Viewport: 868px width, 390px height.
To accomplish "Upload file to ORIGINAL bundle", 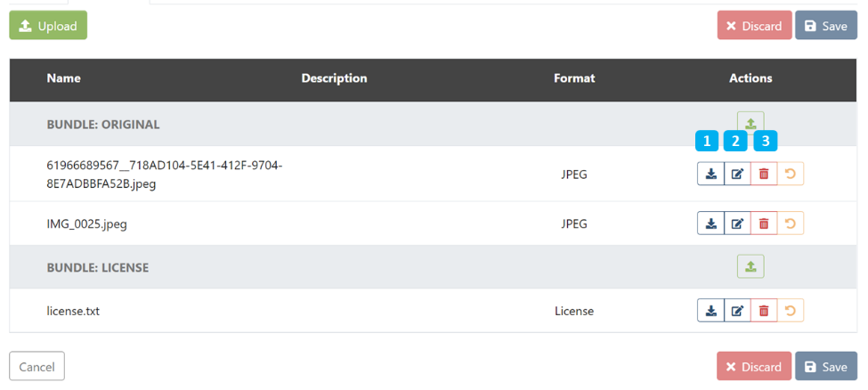I will coord(750,123).
